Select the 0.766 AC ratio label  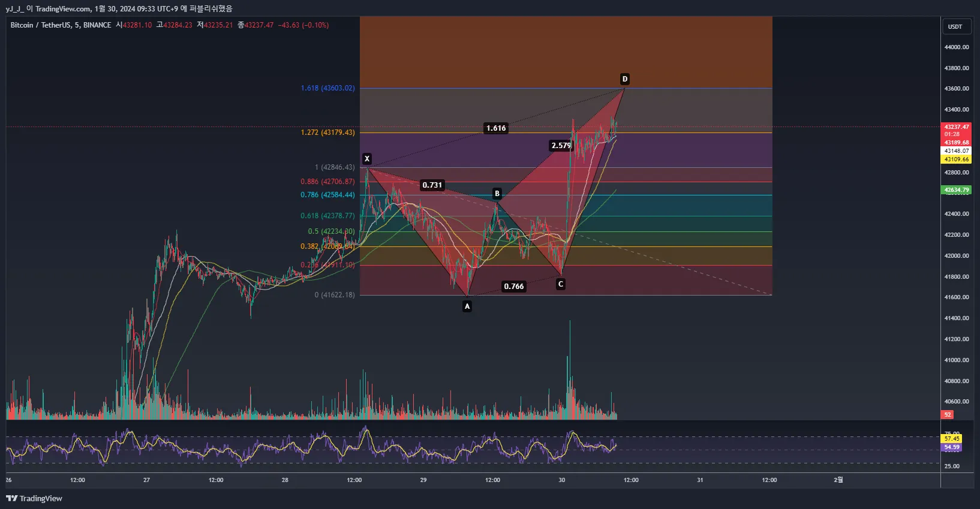point(514,287)
